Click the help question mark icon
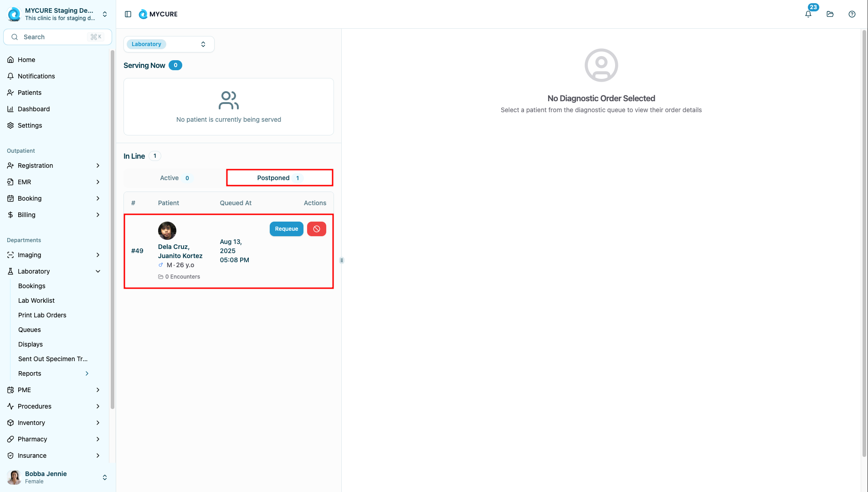Viewport: 868px width, 492px height. pos(852,14)
